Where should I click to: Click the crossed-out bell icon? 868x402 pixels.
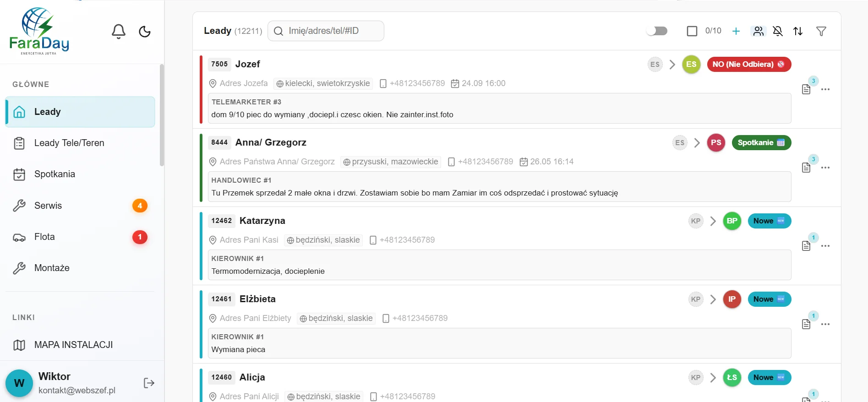[778, 31]
